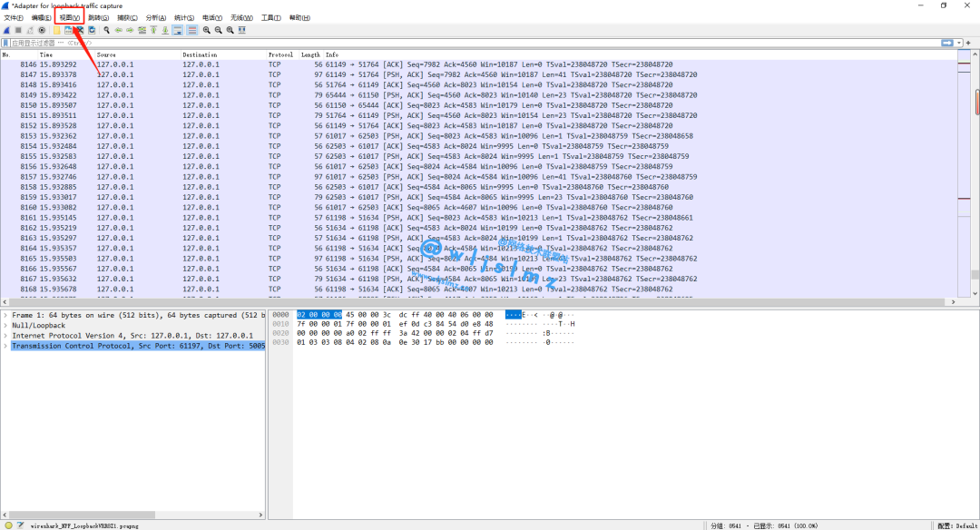Go forward in packet history
Screen dimensions: 980x530
click(130, 30)
